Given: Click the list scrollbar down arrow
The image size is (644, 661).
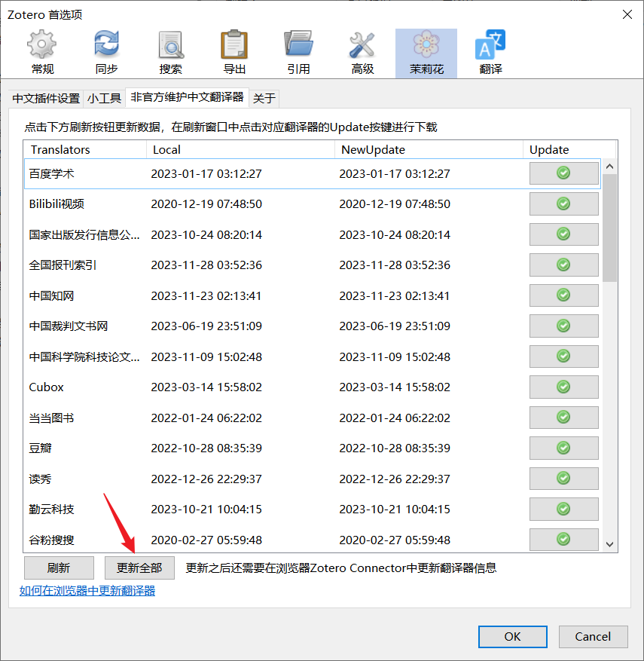Looking at the screenshot, I should point(609,544).
